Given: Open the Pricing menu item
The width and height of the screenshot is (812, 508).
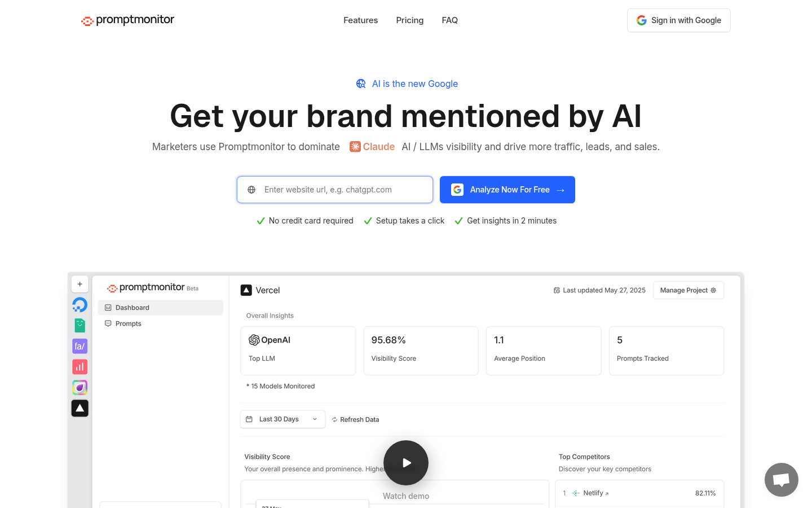Looking at the screenshot, I should (x=409, y=20).
